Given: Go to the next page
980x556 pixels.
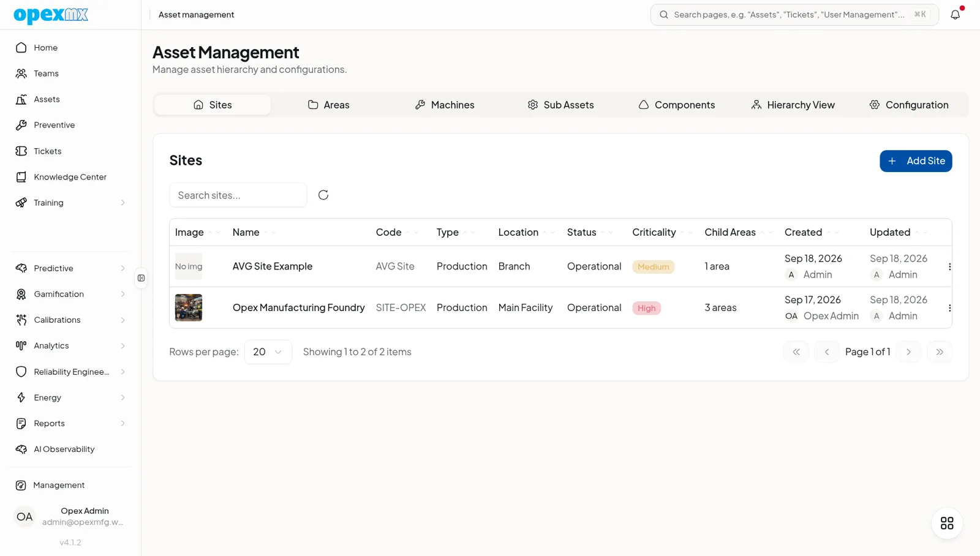Looking at the screenshot, I should coord(908,351).
